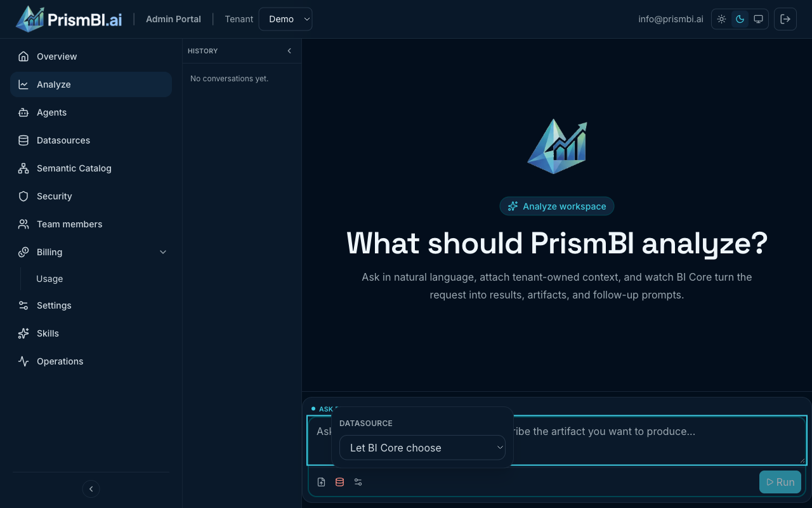Navigate to Team members
812x508 pixels.
(x=91, y=224)
